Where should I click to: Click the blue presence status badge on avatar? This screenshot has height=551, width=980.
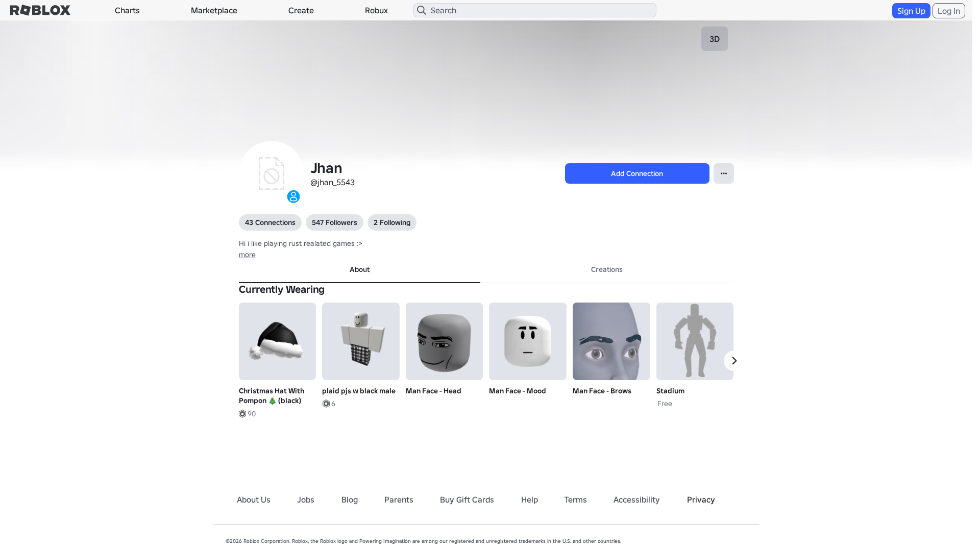[293, 196]
